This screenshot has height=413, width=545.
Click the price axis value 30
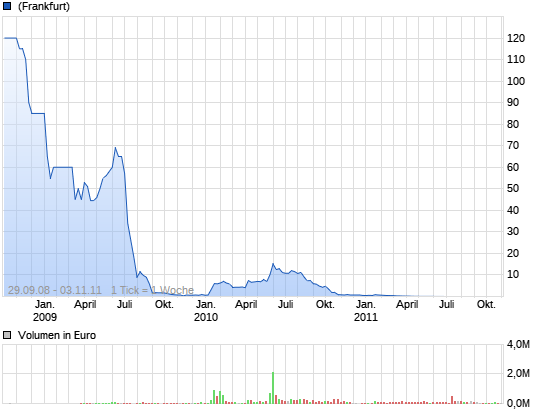click(x=513, y=231)
